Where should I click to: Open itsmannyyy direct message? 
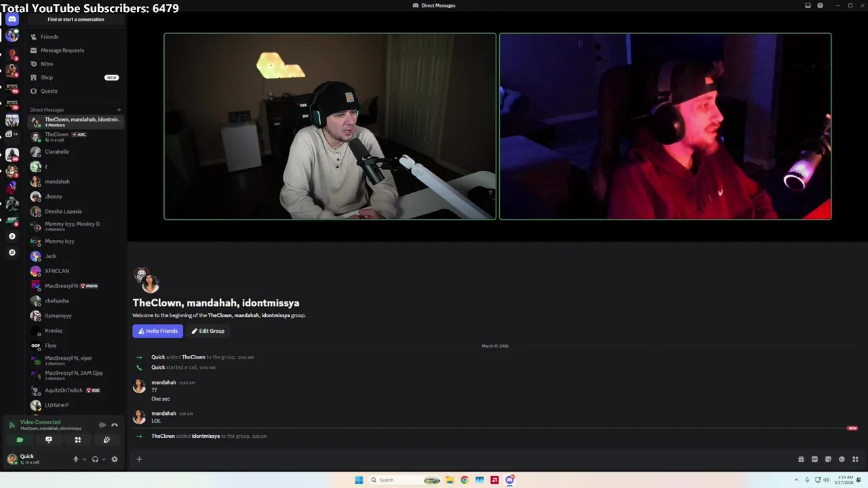[x=75, y=316]
